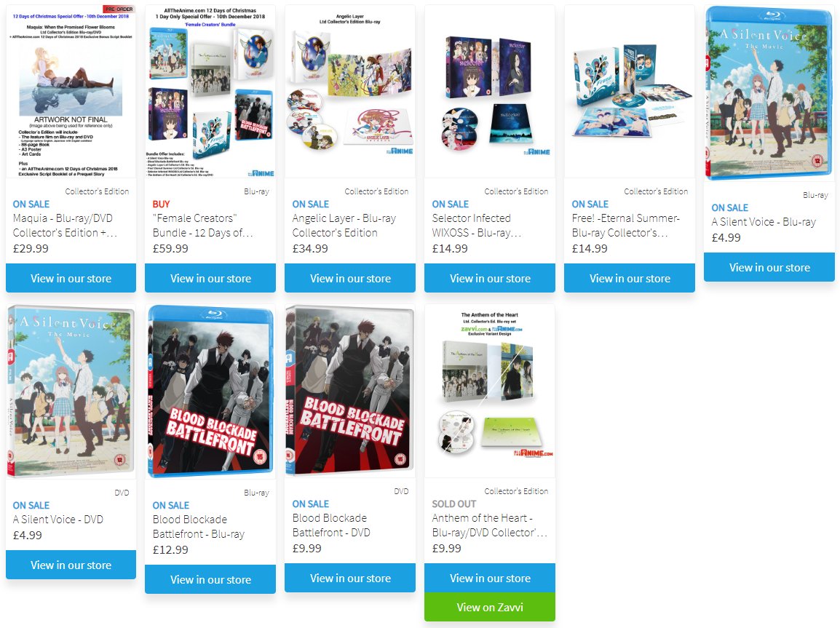Open the Blood Blockade Battlefront DVD cover

click(350, 391)
